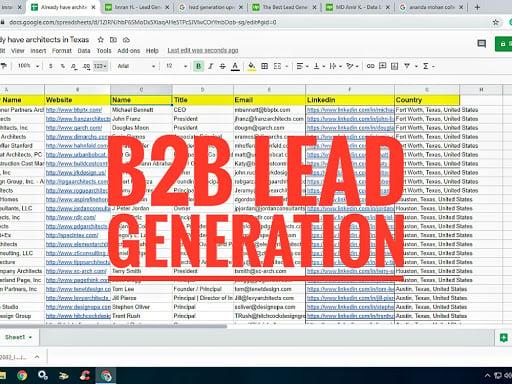Open the comment history icon
The image size is (512, 384).
coord(481,44)
